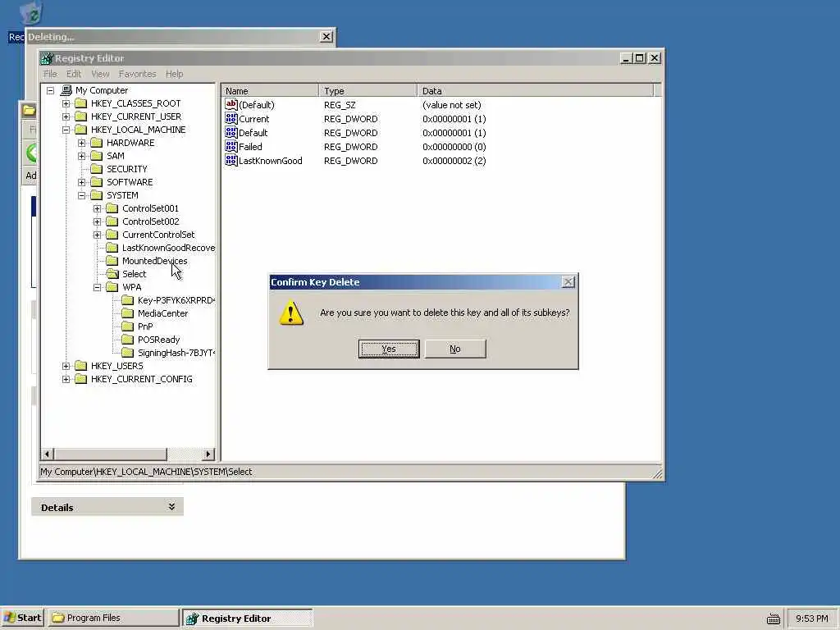
Task: Open the Edit menu in Registry Editor
Action: tap(73, 74)
